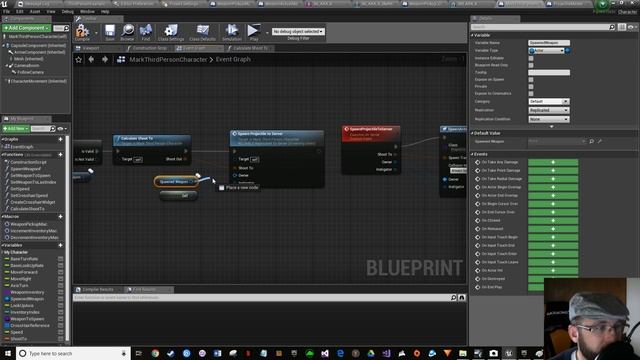Screen dimensions: 640x360
Task: Add On Take Any Damage event
Action: point(553,162)
